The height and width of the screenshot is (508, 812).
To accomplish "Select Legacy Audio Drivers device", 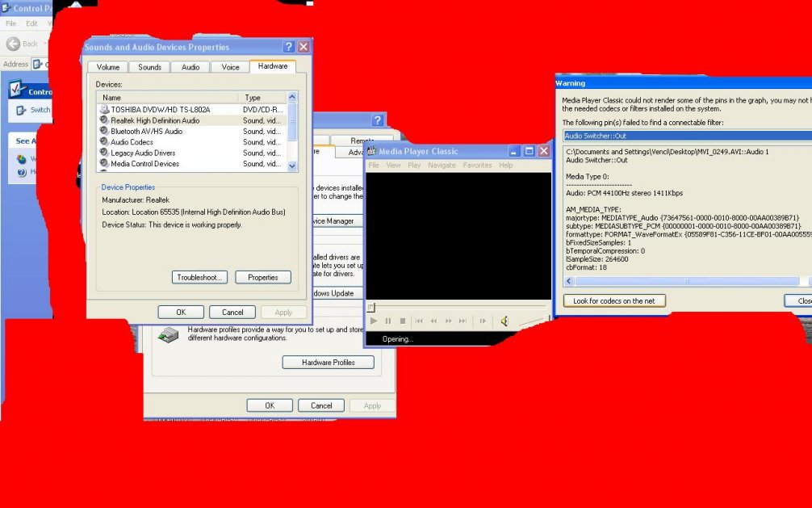I will [143, 153].
